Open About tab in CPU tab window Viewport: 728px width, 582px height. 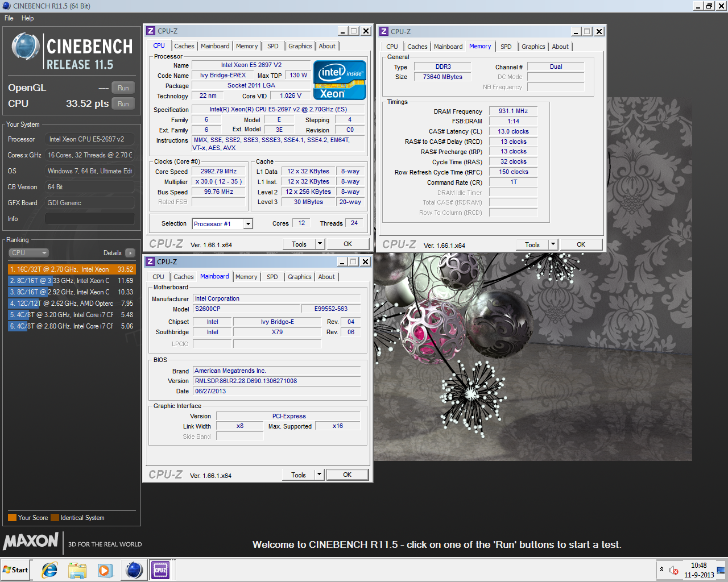[x=327, y=46]
